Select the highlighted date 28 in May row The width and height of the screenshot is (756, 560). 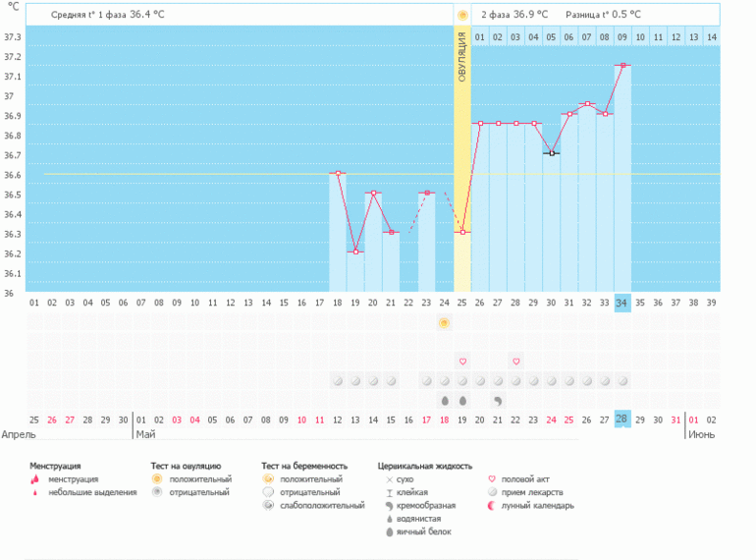coord(622,420)
